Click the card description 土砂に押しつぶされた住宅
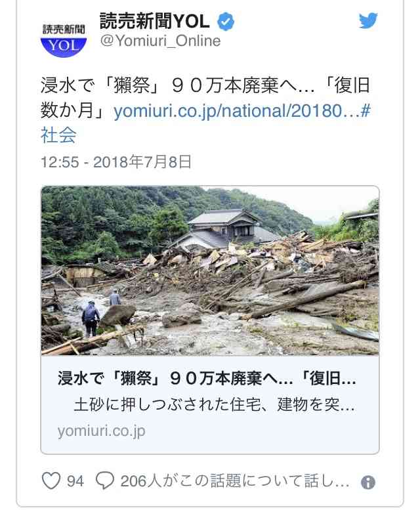 pyautogui.click(x=215, y=404)
